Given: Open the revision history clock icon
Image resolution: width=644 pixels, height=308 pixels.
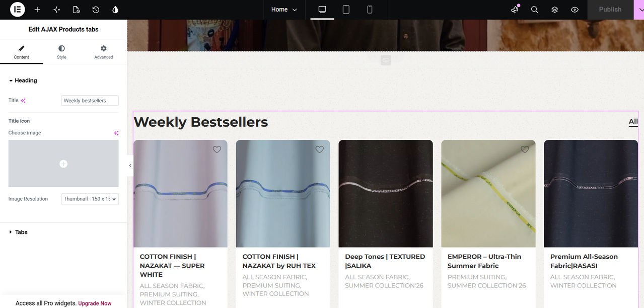Looking at the screenshot, I should click(96, 10).
